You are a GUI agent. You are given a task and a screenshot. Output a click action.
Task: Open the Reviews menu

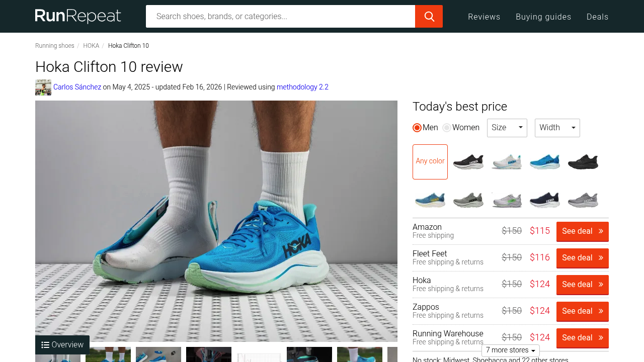484,17
